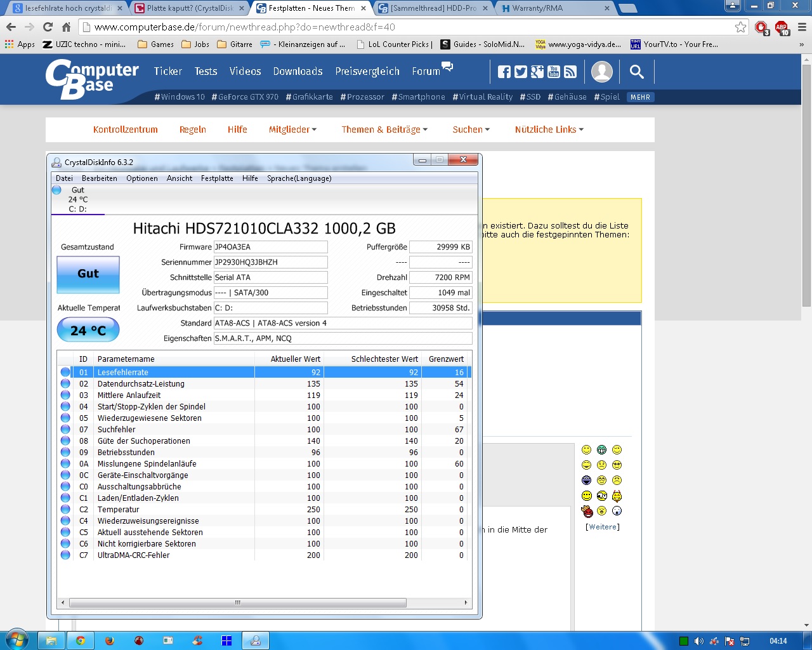The width and height of the screenshot is (812, 650).
Task: Reload the page with the refresh icon
Action: tap(48, 27)
